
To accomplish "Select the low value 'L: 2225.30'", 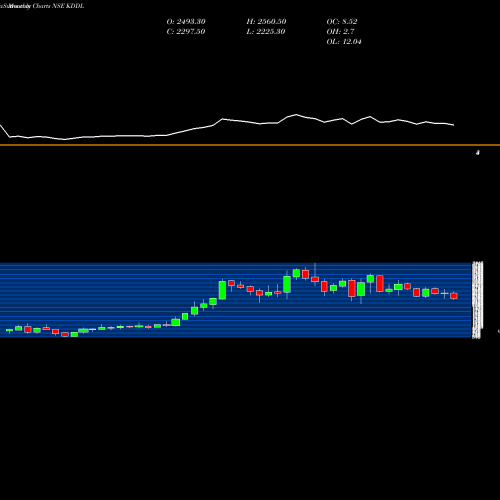I will tap(266, 31).
